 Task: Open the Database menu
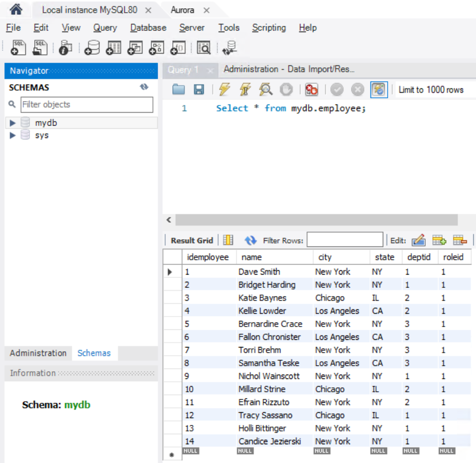[148, 28]
